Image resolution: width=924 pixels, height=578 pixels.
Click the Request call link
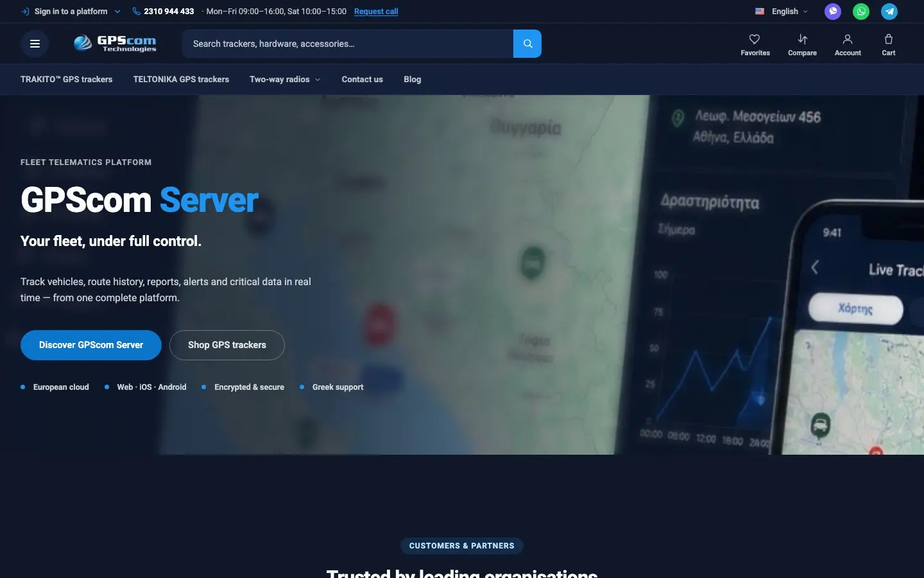tap(376, 12)
